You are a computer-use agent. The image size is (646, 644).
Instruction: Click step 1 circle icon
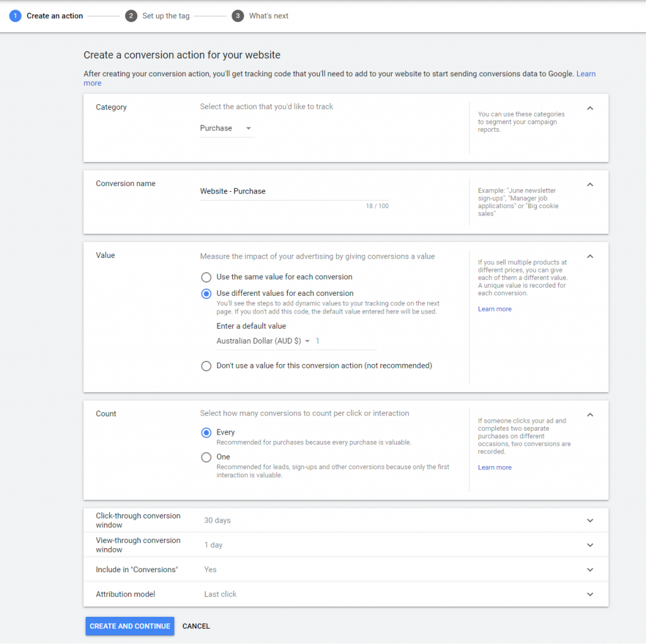coord(15,16)
